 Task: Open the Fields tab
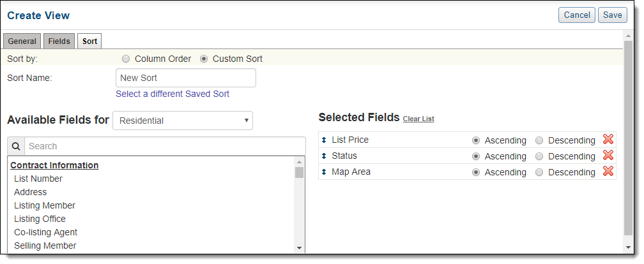pos(59,41)
